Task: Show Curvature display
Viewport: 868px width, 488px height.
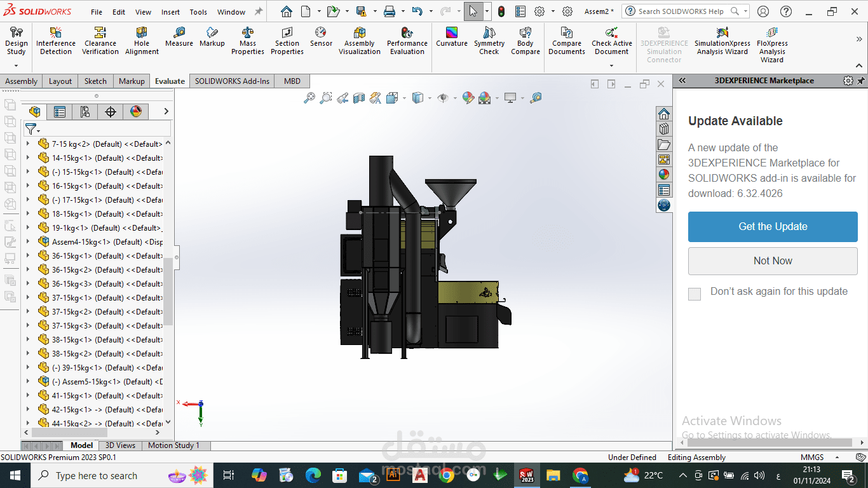Action: tap(452, 37)
